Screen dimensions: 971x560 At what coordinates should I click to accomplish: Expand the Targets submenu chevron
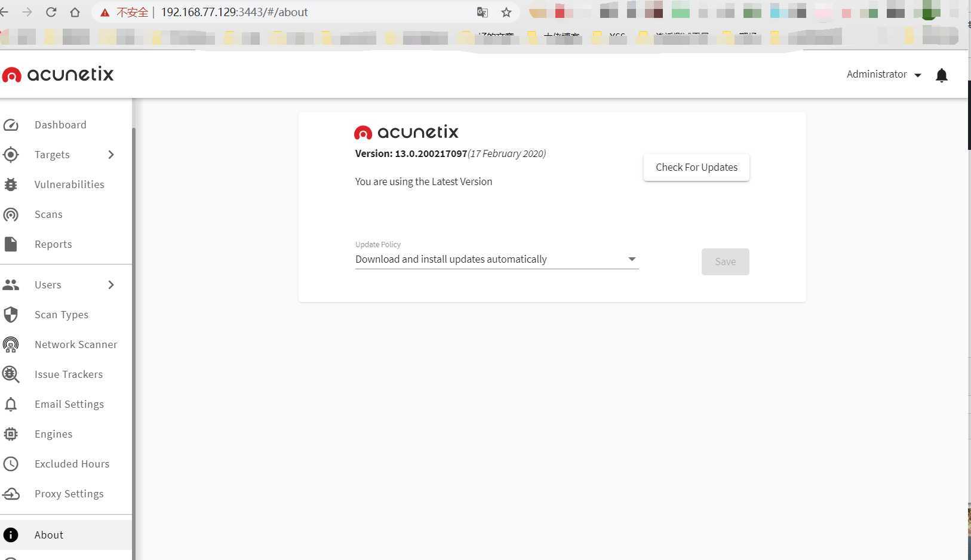pyautogui.click(x=111, y=155)
